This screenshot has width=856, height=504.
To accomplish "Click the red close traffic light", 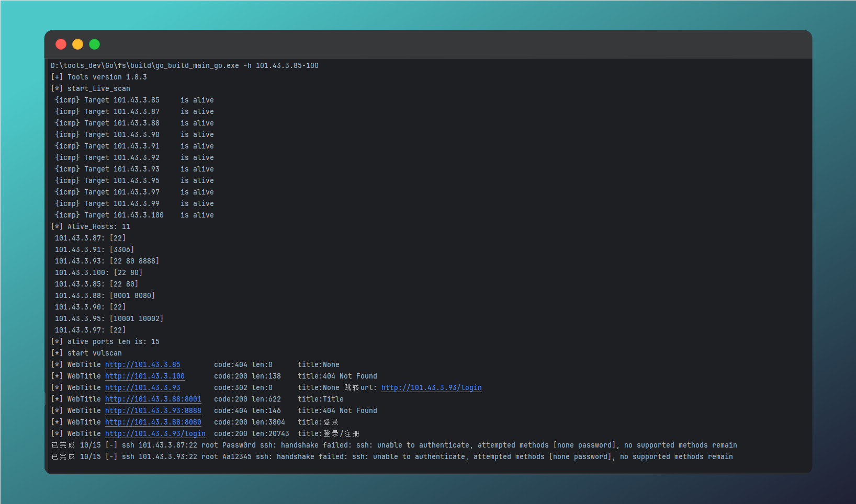I will (61, 44).
